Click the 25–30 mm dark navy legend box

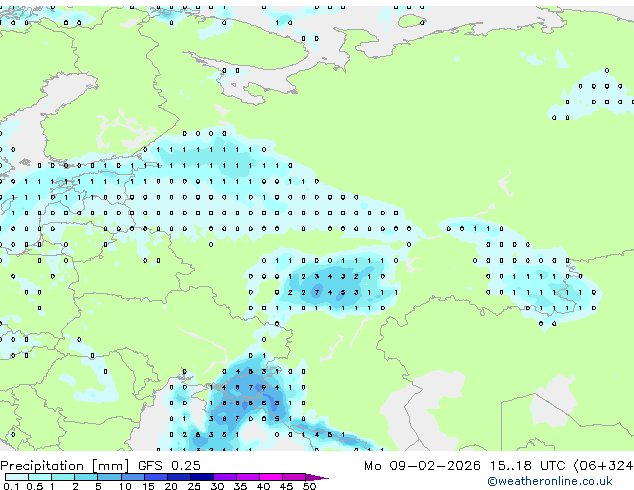[202, 477]
